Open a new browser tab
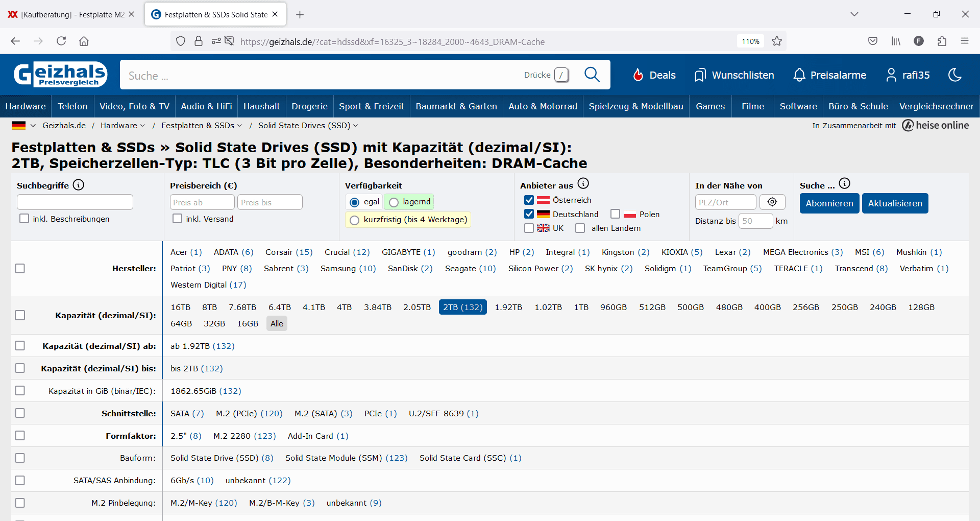Viewport: 980px width, 521px height. [x=300, y=15]
